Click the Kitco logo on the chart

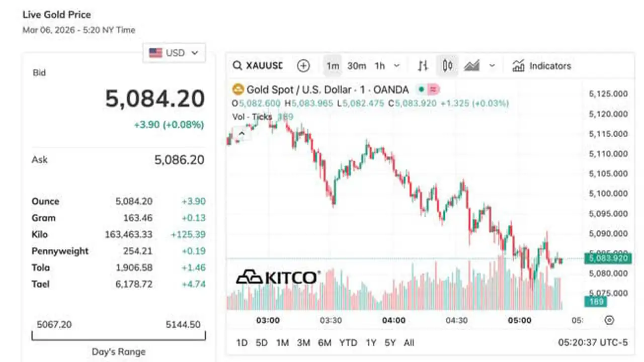point(277,277)
